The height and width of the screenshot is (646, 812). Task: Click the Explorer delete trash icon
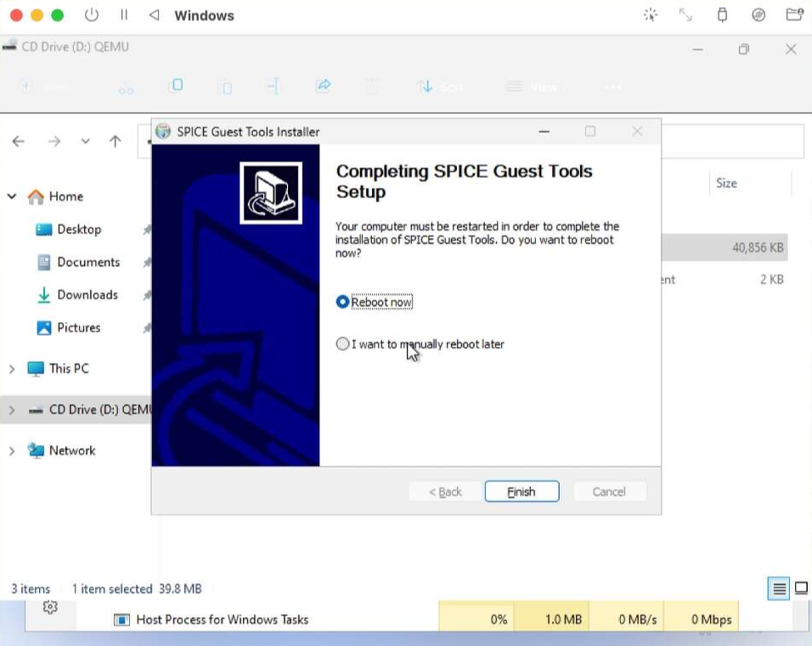click(x=371, y=86)
